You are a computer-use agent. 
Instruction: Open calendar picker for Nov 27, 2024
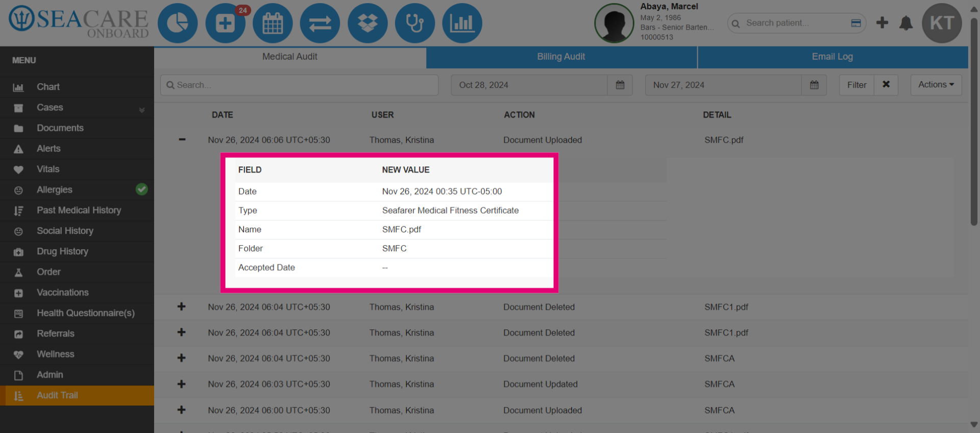(814, 85)
